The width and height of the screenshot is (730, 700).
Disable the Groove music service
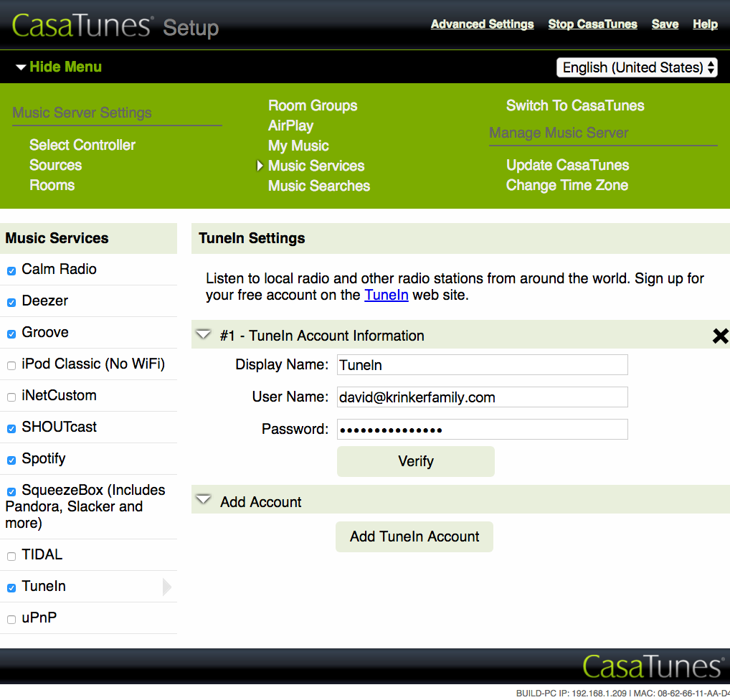(x=11, y=334)
